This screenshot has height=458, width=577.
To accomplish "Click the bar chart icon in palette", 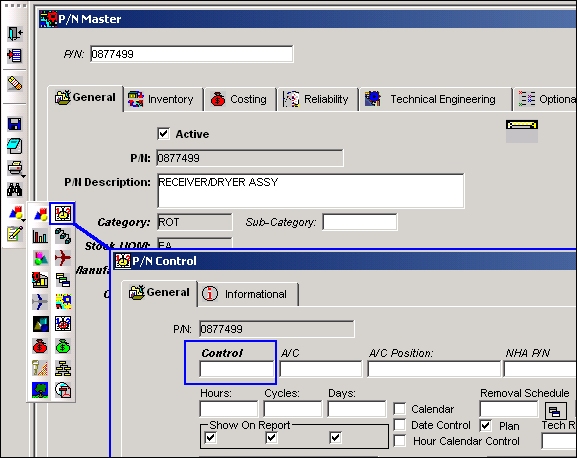I will pos(40,236).
